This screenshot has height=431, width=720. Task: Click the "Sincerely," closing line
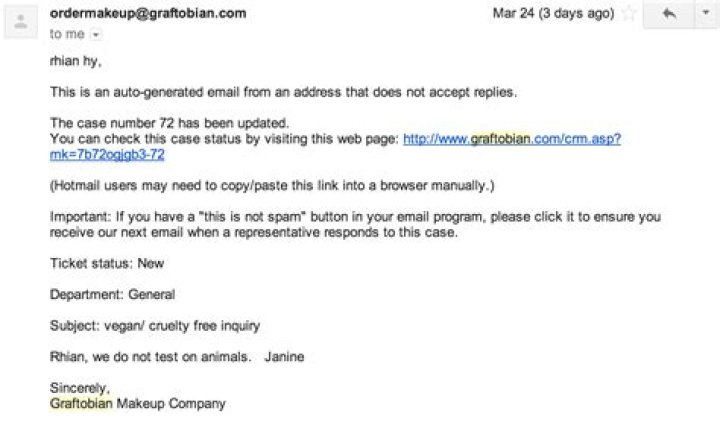click(79, 388)
